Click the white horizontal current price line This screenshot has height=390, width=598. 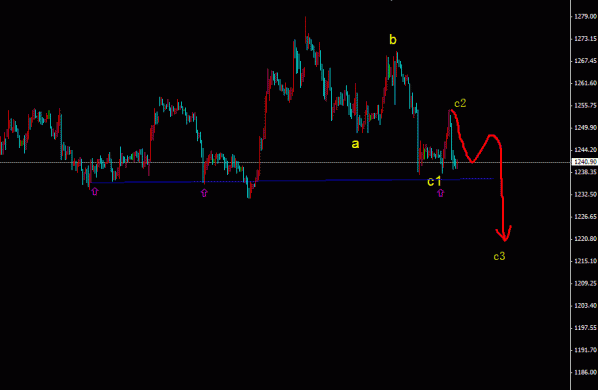pos(285,162)
